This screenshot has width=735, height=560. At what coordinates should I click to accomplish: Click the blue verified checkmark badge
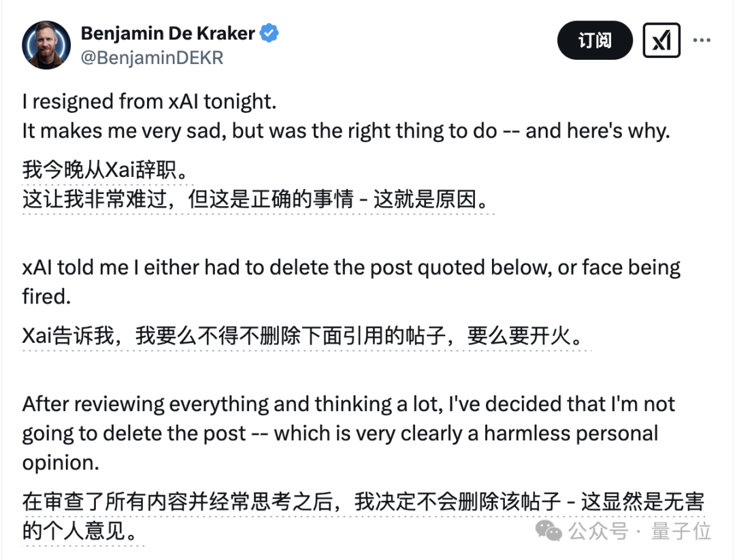[269, 33]
